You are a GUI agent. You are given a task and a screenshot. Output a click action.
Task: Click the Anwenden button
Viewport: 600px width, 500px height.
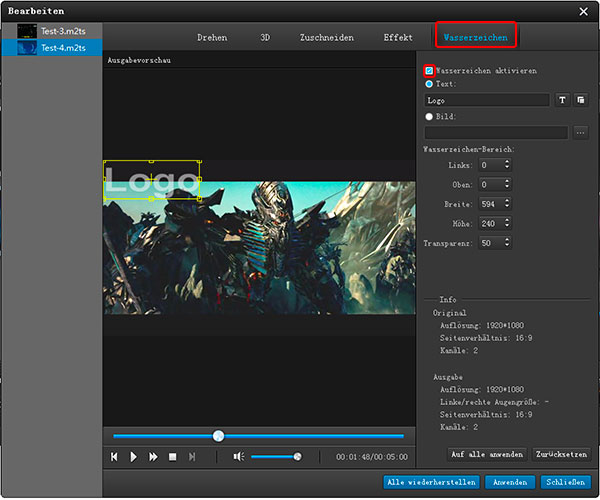(510, 482)
